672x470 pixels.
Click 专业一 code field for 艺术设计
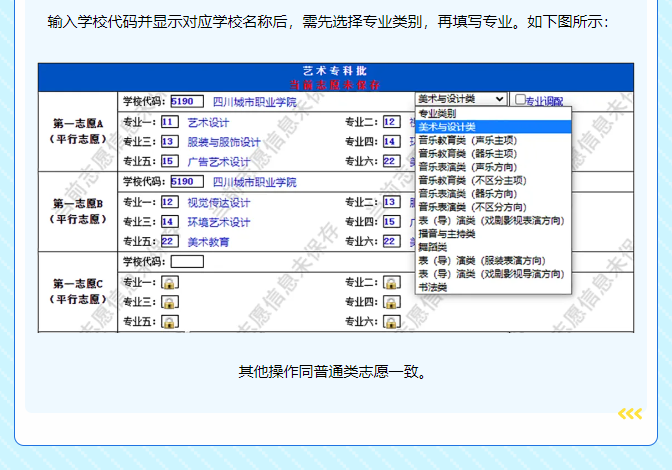pyautogui.click(x=169, y=122)
